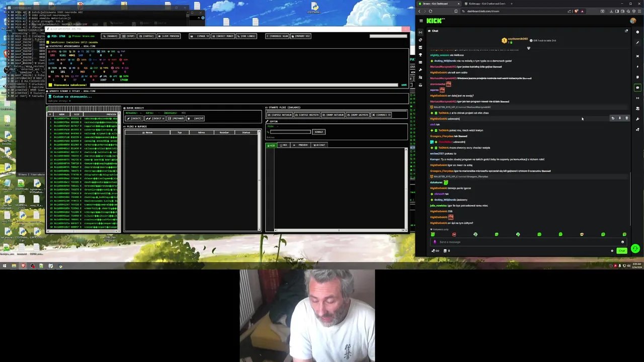Open chat settings gear icon

[x=612, y=251]
